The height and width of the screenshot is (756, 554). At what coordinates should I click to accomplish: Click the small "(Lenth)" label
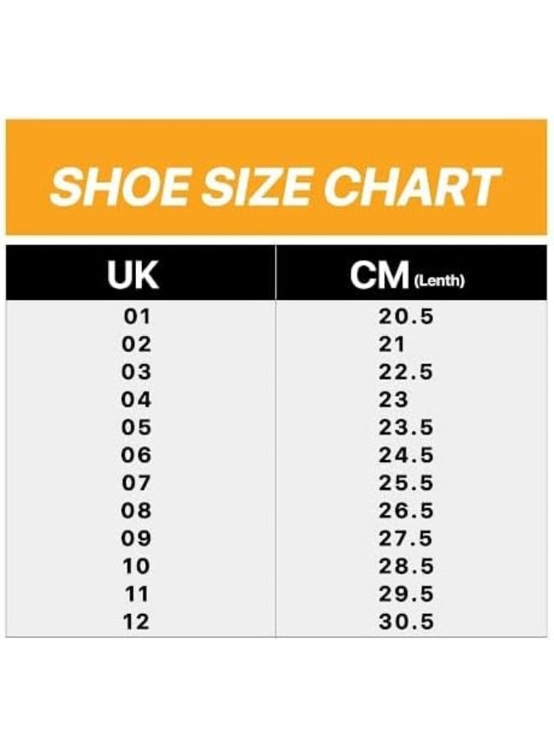(x=439, y=281)
